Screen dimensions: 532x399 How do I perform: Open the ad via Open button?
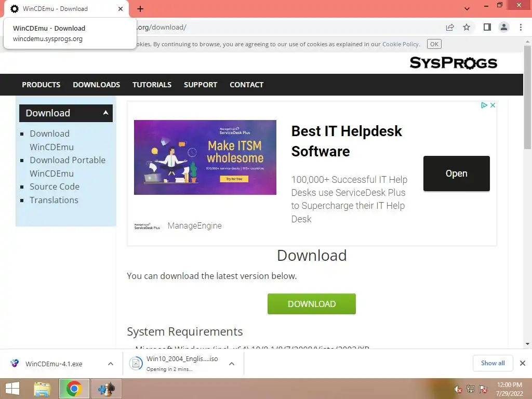[456, 174]
